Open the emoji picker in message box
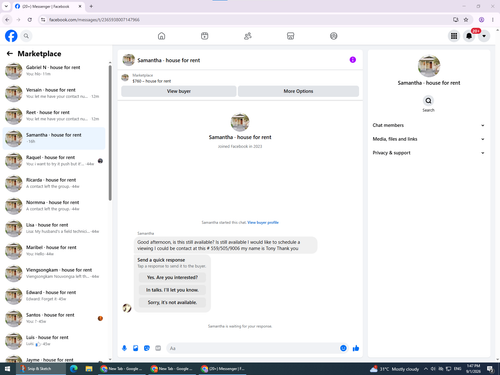Viewport: 500px width, 375px height. (343, 348)
